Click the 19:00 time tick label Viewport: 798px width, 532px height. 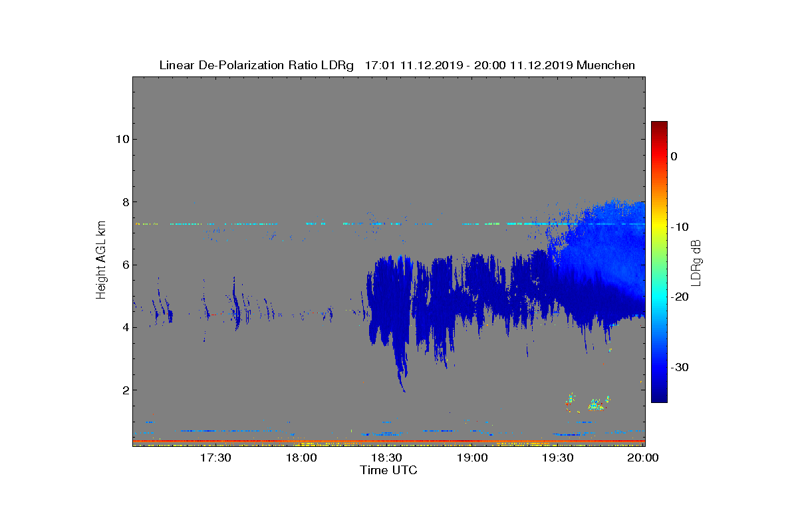pos(472,458)
